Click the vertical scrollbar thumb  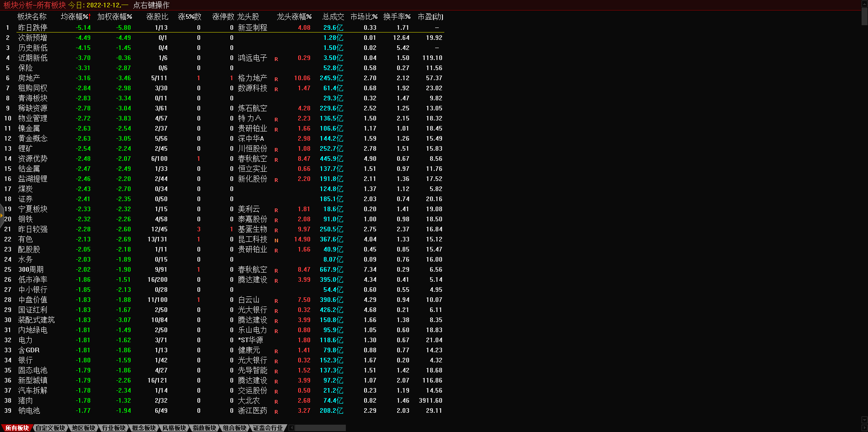click(864, 16)
